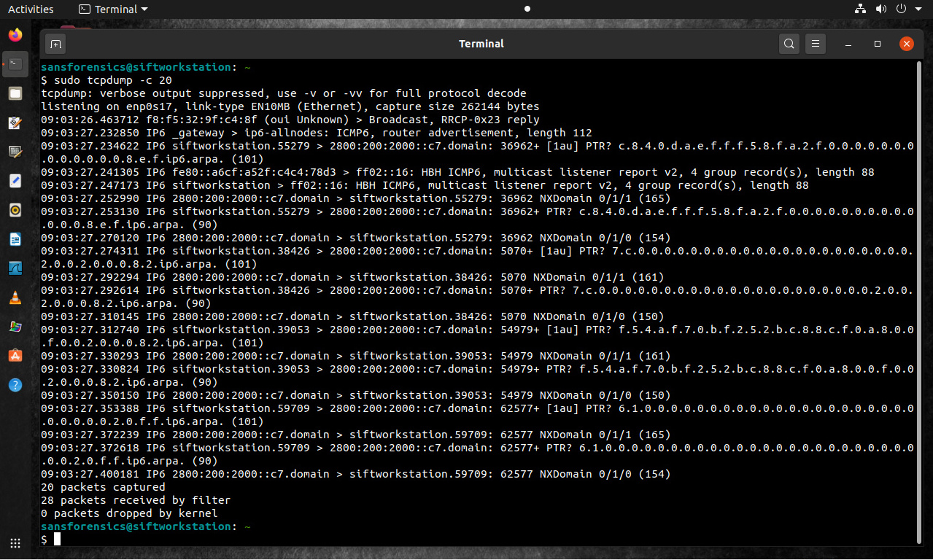Launch Firefox from the dock
Screen dimensions: 933x560
pos(15,34)
